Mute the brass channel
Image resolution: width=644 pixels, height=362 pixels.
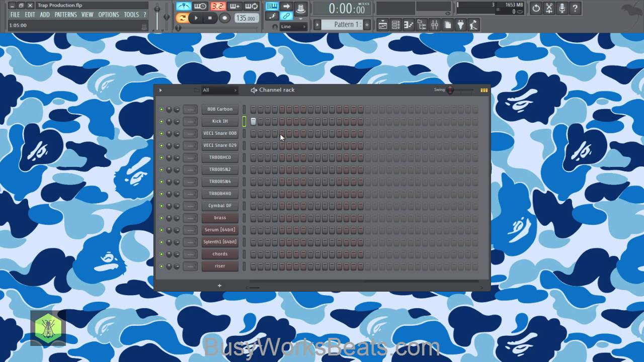(162, 218)
